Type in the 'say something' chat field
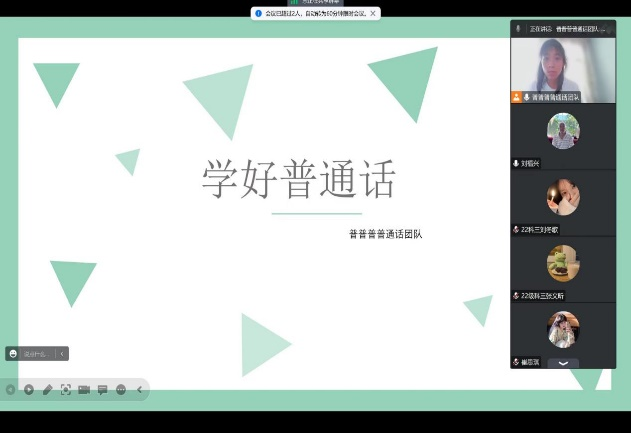This screenshot has height=433, width=631. click(37, 353)
